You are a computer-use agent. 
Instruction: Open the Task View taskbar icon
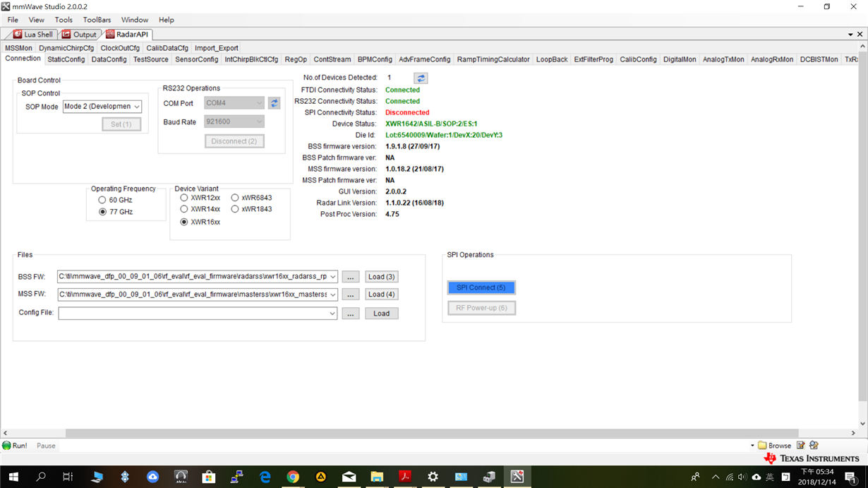point(68,477)
